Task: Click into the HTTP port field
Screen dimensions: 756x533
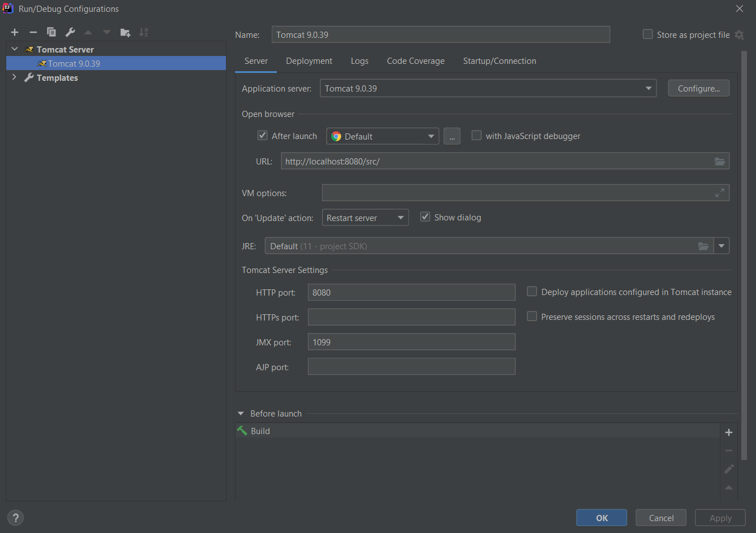Action: point(411,292)
